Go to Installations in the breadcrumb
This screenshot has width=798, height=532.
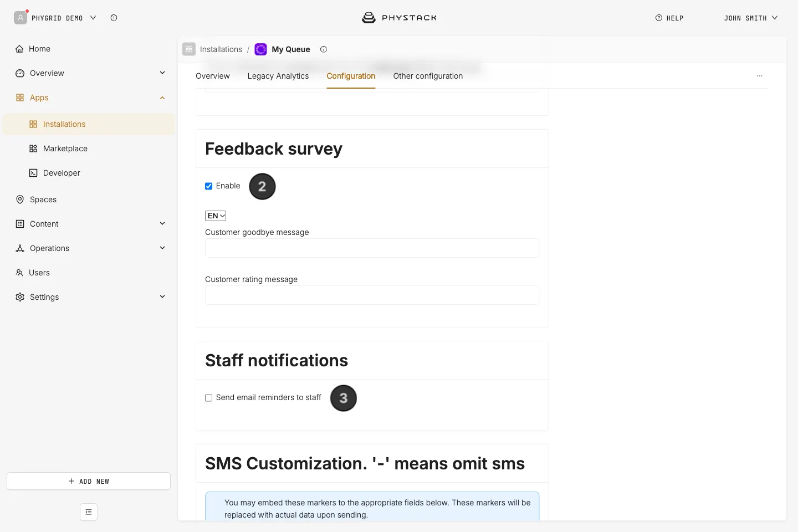point(221,49)
